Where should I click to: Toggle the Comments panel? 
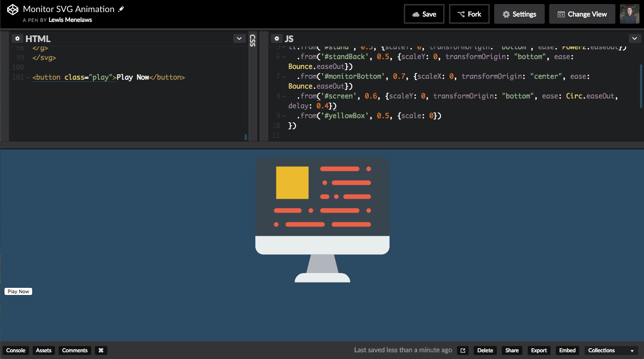coord(75,350)
